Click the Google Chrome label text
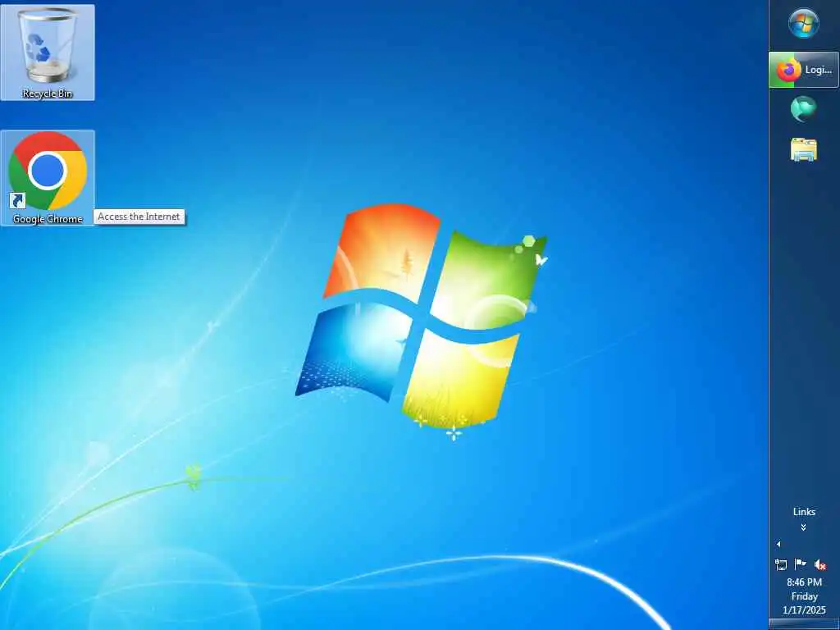The width and height of the screenshot is (840, 630). click(48, 218)
